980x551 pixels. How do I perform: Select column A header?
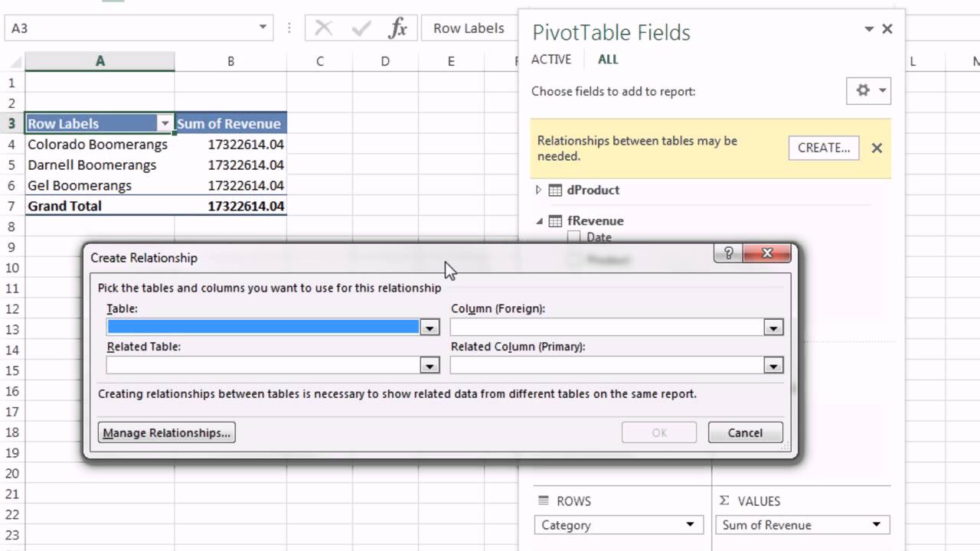coord(100,61)
